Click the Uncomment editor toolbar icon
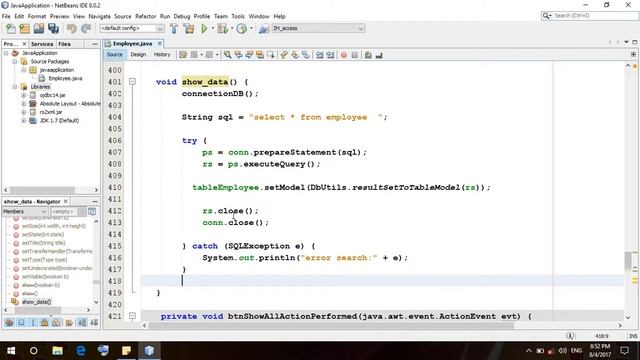 (x=379, y=55)
